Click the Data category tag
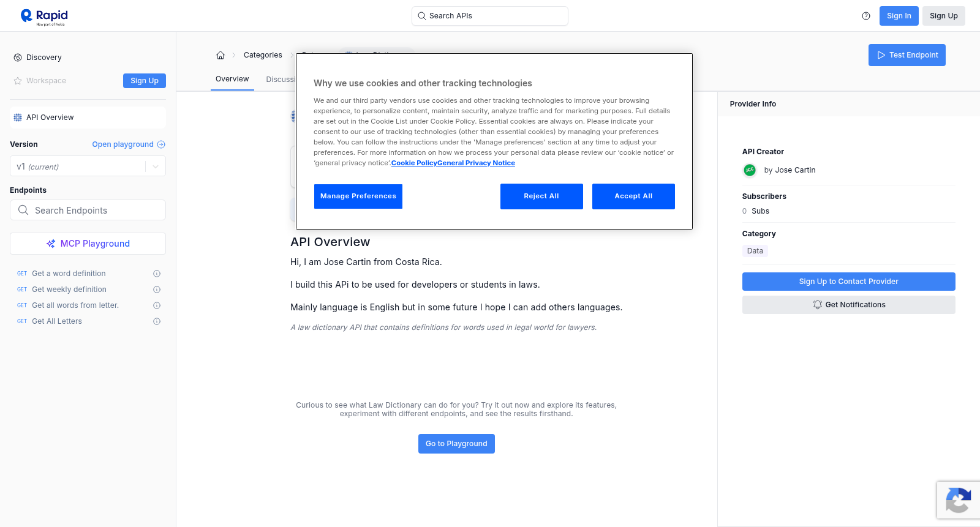Screen dimensions: 980x527 click(x=755, y=251)
